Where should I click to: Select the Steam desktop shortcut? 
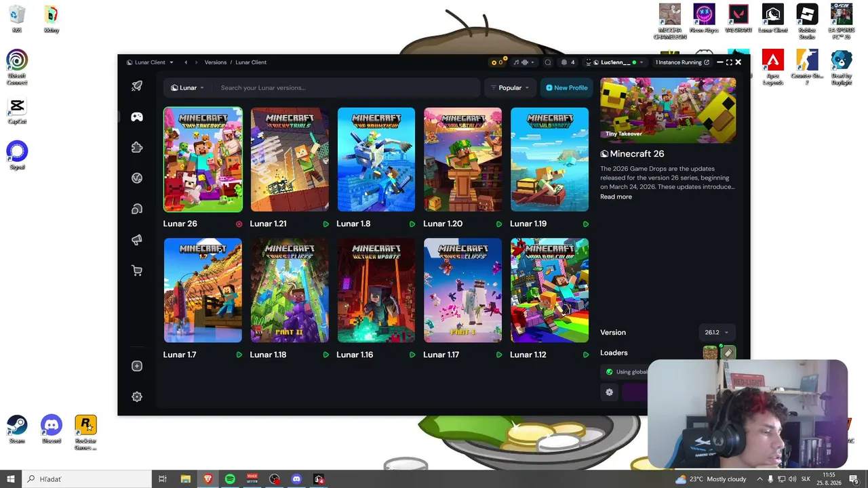click(17, 430)
